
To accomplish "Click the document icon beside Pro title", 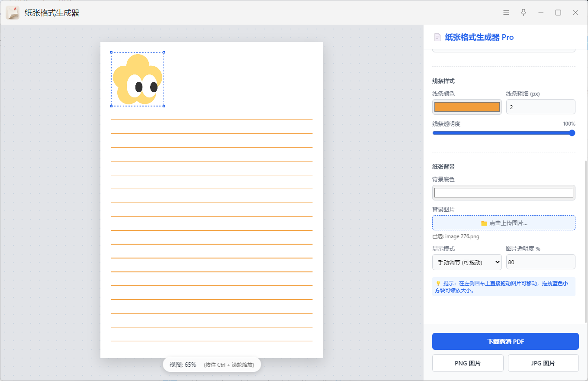I will point(437,37).
